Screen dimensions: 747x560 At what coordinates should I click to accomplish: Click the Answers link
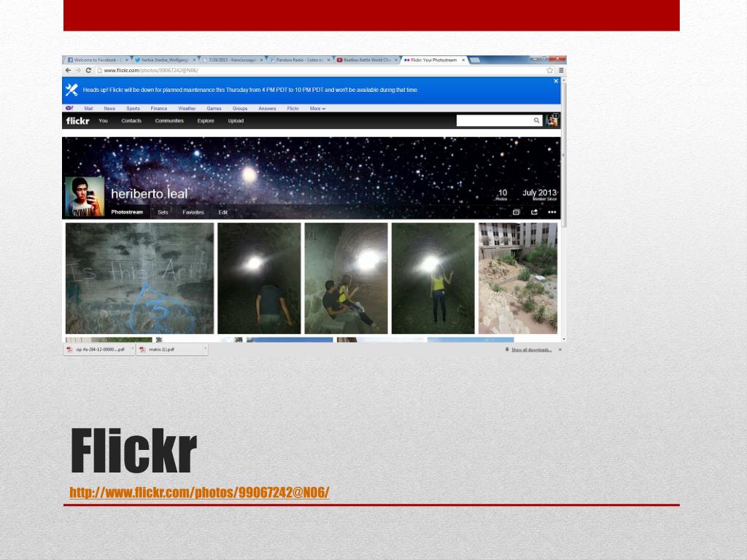(x=267, y=109)
